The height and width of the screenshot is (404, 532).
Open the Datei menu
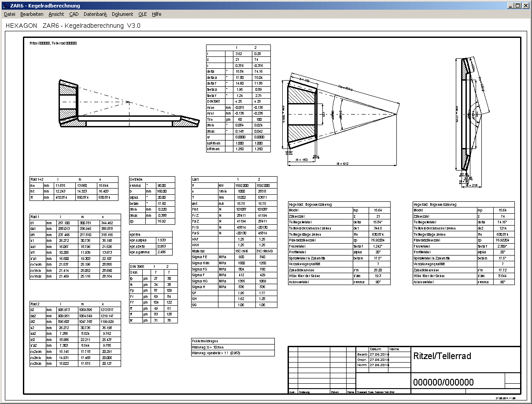click(x=9, y=14)
